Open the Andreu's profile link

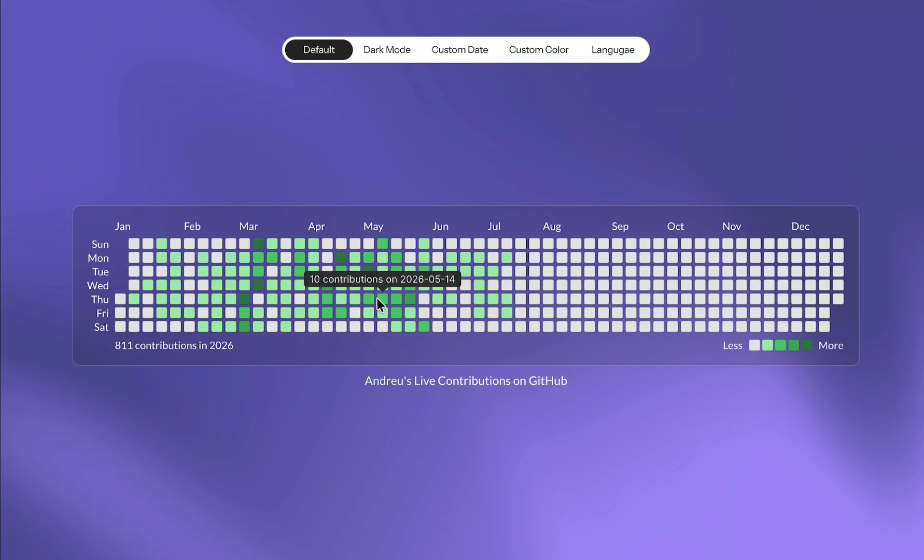tap(388, 381)
